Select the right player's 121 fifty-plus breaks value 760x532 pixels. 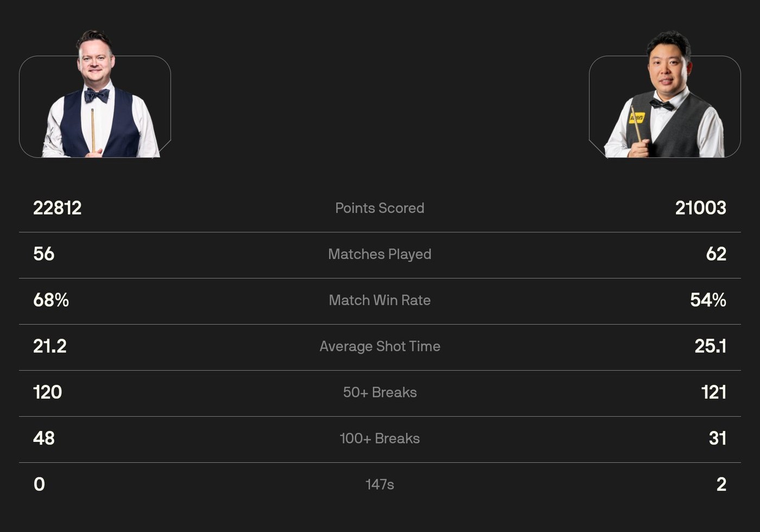[713, 392]
